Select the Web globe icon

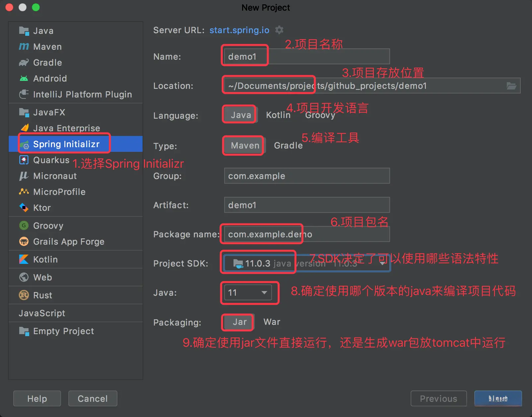(x=24, y=277)
